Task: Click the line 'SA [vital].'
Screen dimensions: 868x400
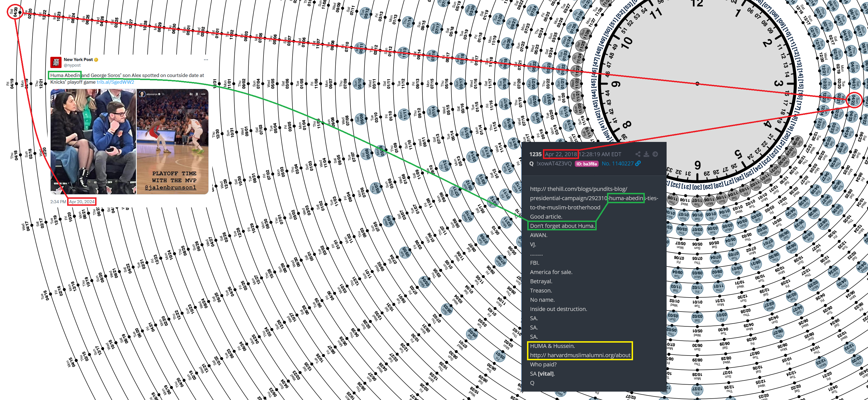Action: (542, 374)
